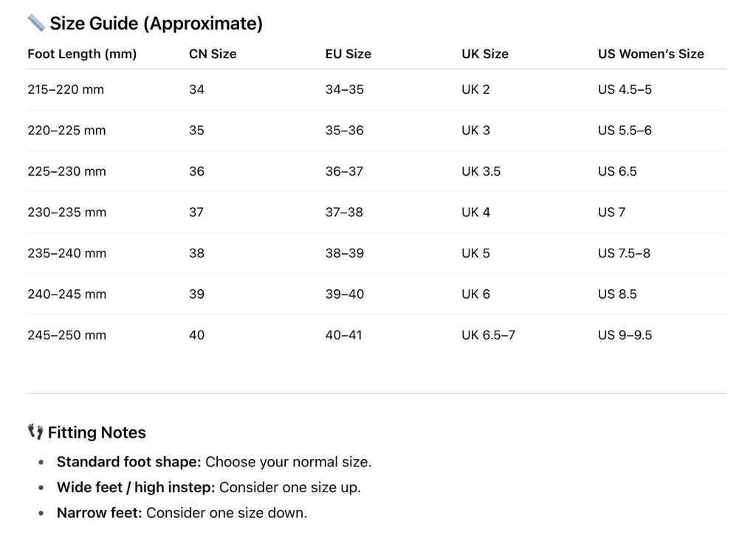Select the UK Size column header
This screenshot has width=756, height=535.
click(x=485, y=54)
